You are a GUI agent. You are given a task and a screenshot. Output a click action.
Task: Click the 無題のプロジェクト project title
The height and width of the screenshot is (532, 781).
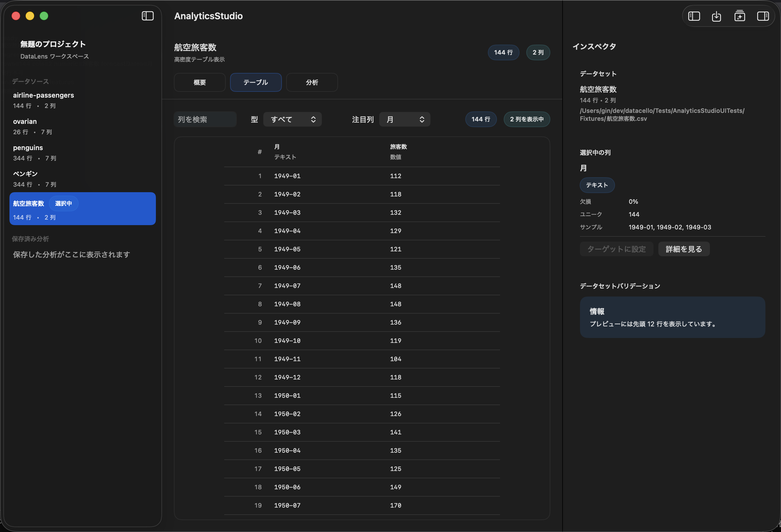53,44
